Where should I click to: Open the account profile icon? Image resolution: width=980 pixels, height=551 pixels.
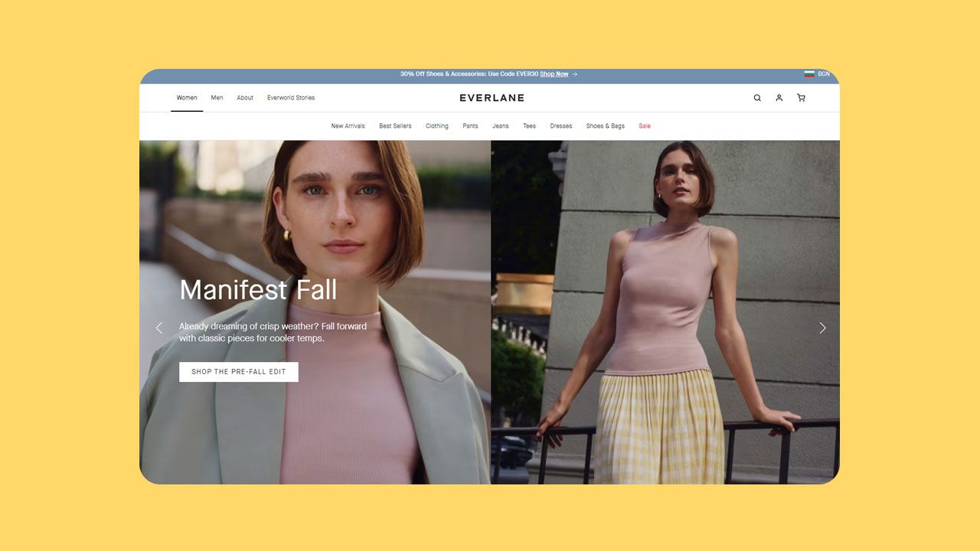pos(779,98)
